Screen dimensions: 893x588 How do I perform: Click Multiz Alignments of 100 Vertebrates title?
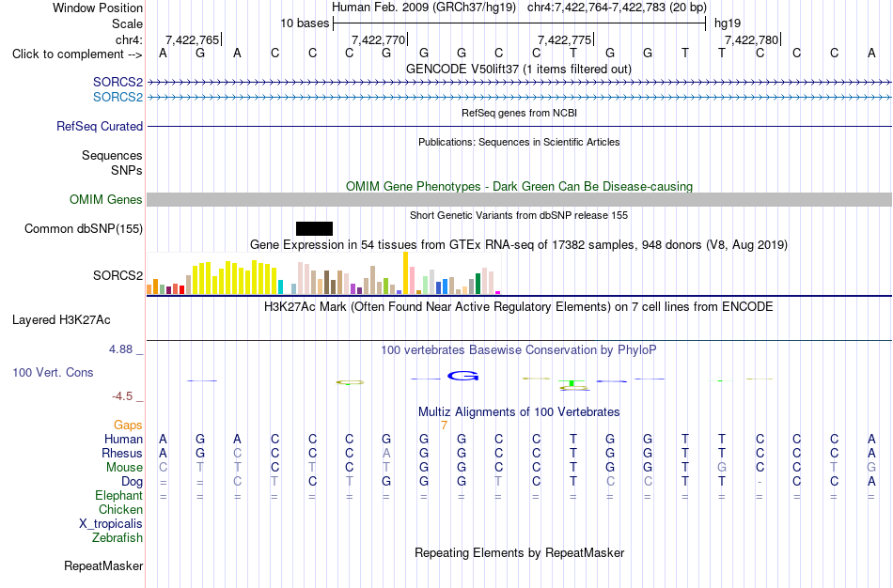[519, 411]
